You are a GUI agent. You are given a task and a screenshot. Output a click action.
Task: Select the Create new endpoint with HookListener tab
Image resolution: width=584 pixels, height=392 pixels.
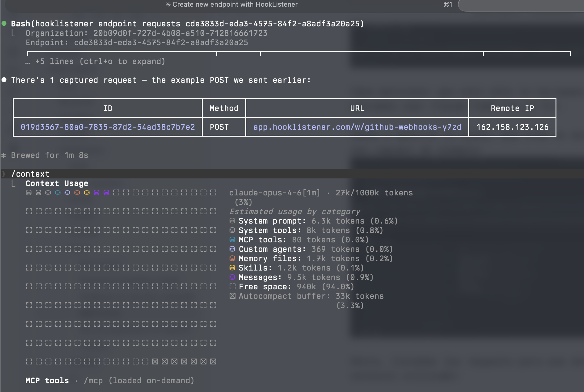point(232,5)
